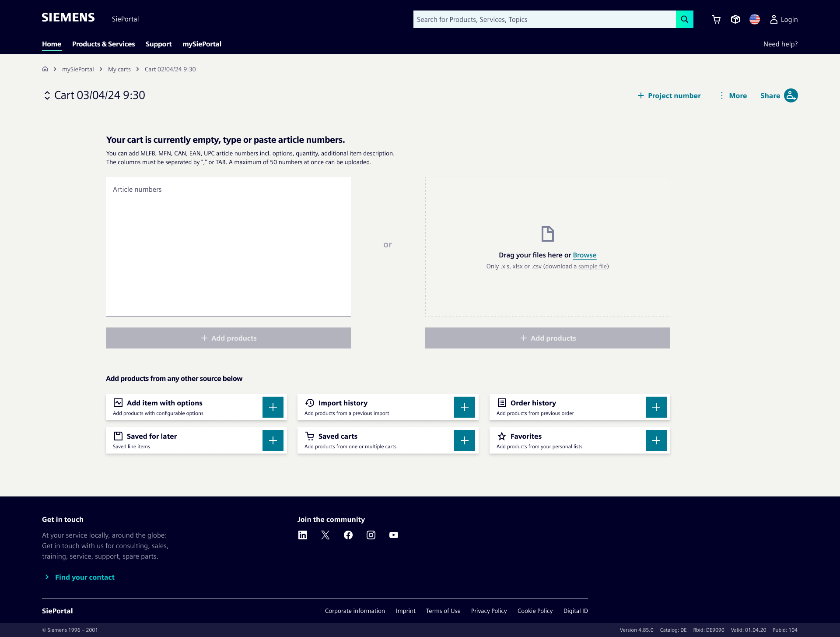The height and width of the screenshot is (637, 840).
Task: Open Siemens X (Twitter) icon
Action: [325, 535]
